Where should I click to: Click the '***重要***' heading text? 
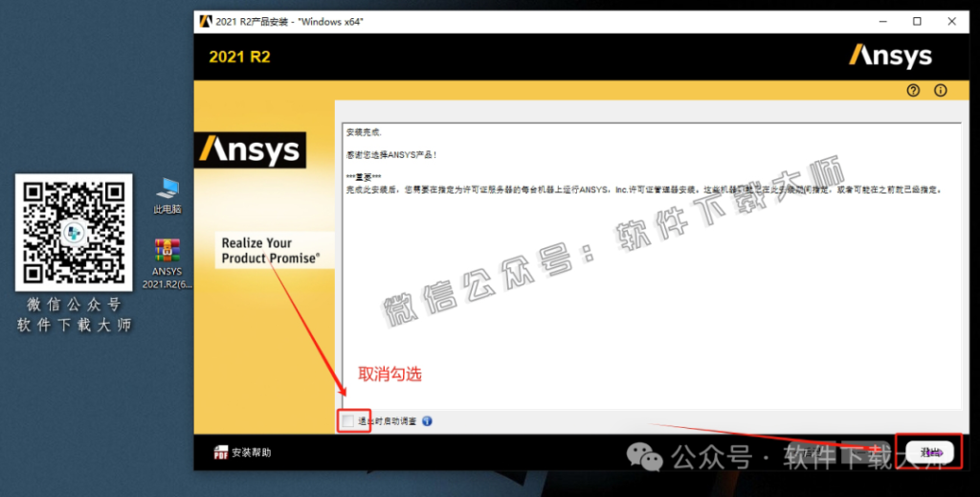click(x=364, y=177)
